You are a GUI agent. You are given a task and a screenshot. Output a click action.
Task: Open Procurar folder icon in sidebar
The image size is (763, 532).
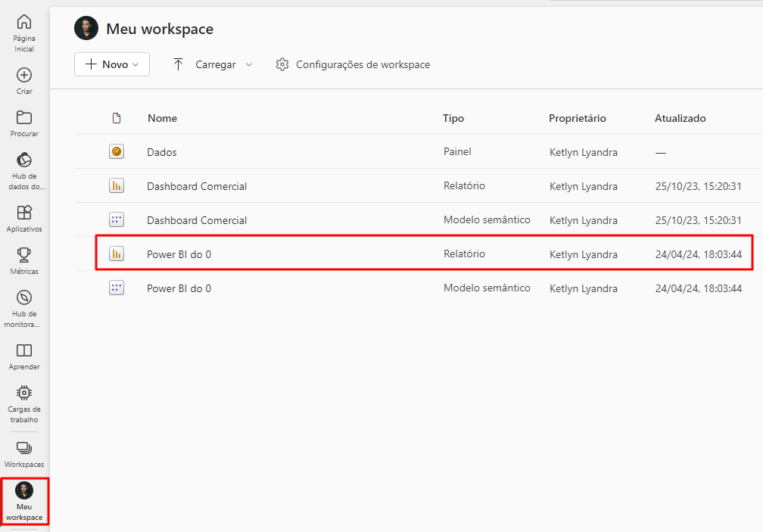pos(24,117)
